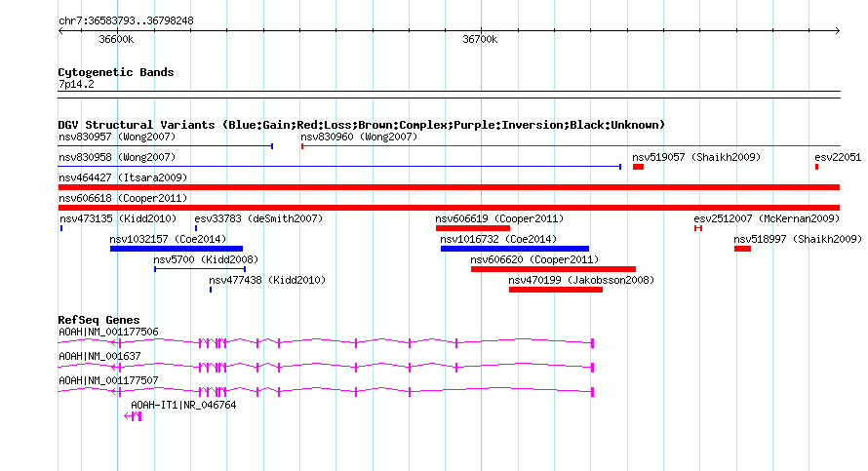Open the nsv606619 (Cooper2011) red bar
This screenshot has width=868, height=471.
(x=473, y=228)
